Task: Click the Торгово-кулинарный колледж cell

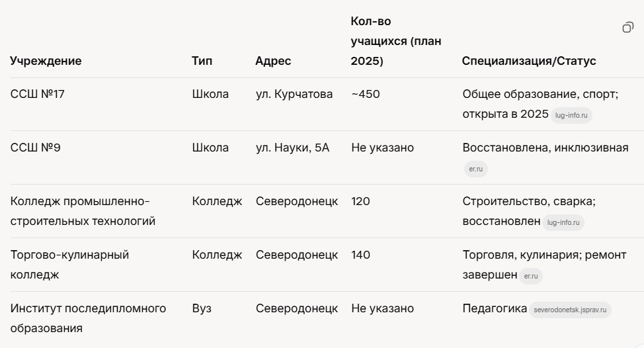Action: click(69, 264)
